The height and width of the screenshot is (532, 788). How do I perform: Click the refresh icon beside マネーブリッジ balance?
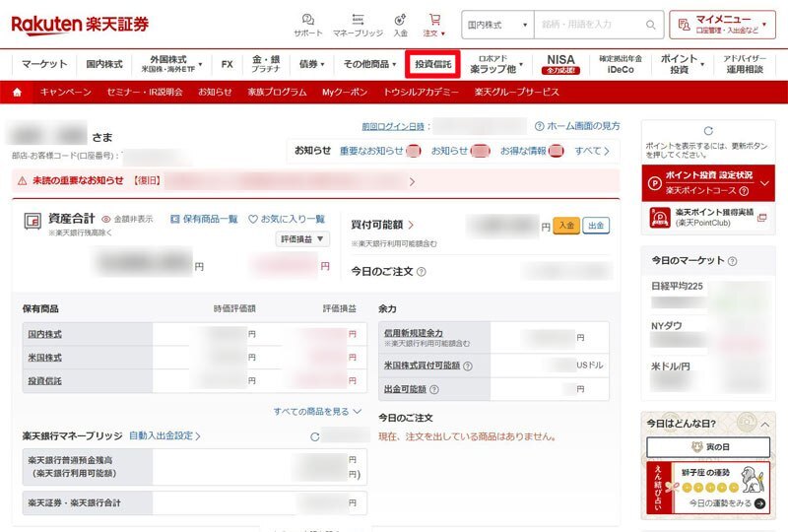315,437
